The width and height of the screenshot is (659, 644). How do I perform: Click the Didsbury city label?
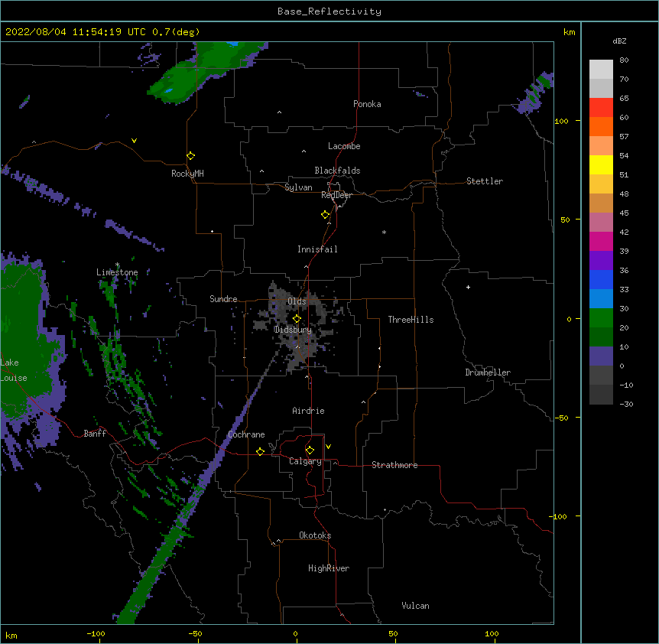tap(293, 330)
